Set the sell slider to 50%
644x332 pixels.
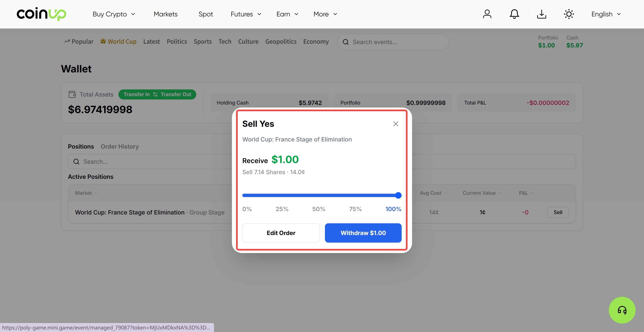[x=318, y=209]
